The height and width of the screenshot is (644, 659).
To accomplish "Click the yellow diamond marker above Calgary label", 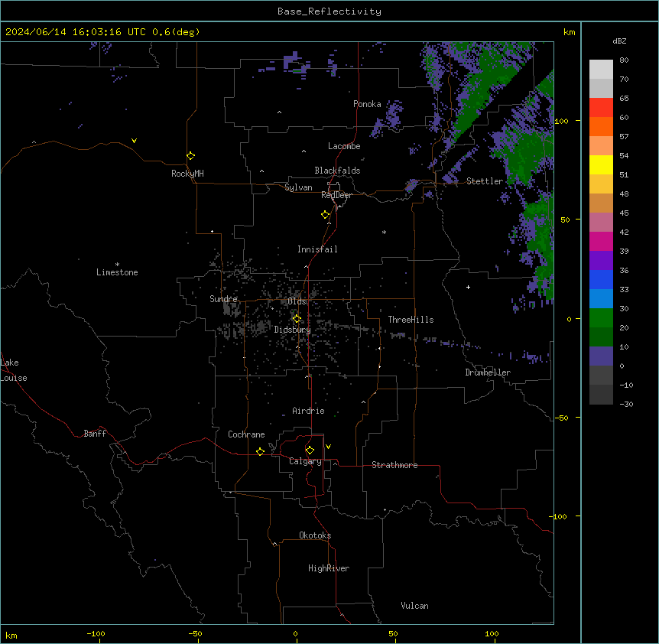I will pos(310,450).
